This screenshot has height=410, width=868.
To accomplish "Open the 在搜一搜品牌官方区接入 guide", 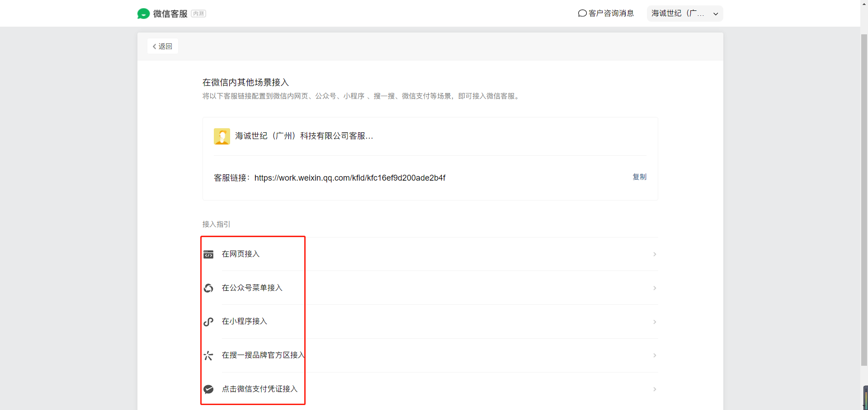I will [x=430, y=355].
